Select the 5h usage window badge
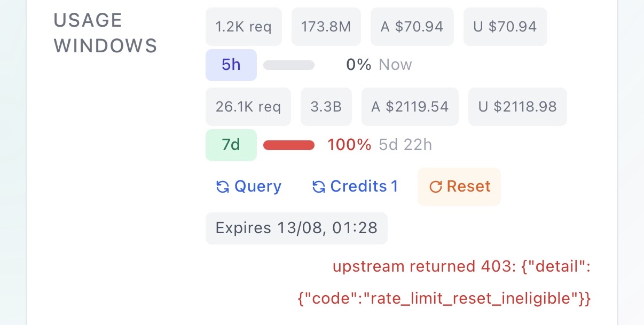The width and height of the screenshot is (644, 325). coord(231,65)
